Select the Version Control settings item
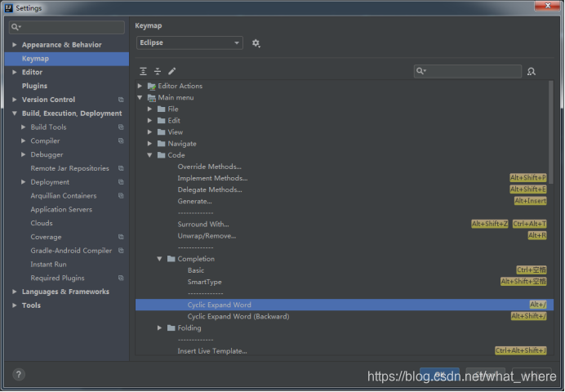565x392 pixels. pos(48,100)
